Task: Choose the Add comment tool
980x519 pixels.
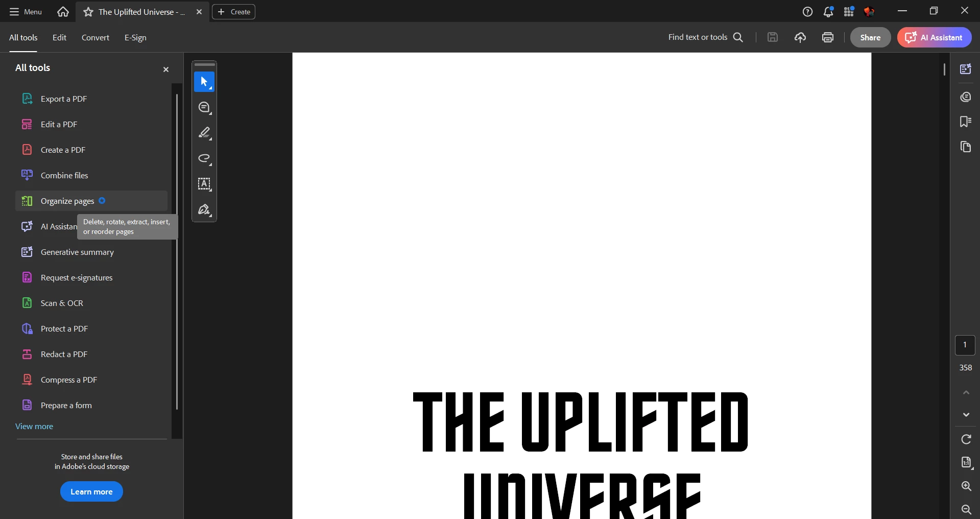Action: (x=204, y=107)
